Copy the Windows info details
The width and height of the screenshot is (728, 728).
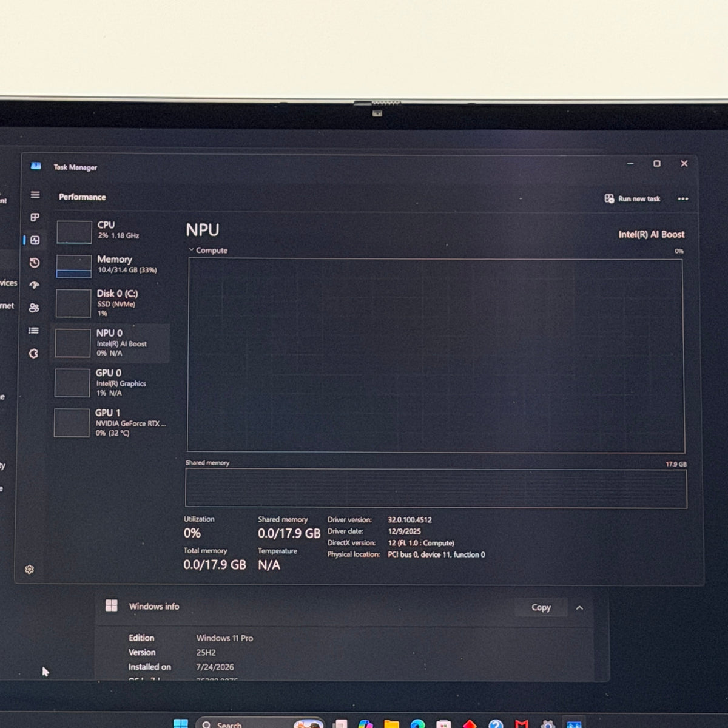[x=541, y=607]
